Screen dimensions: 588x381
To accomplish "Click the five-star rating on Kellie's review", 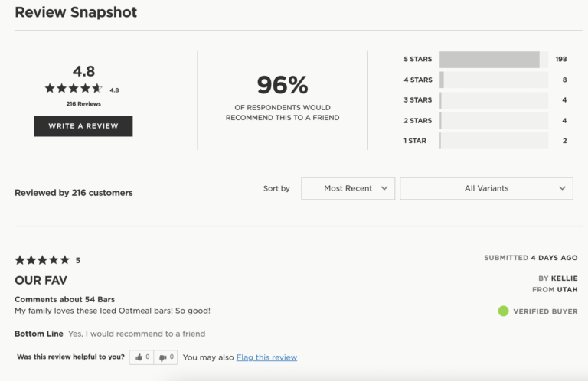I will click(x=42, y=260).
